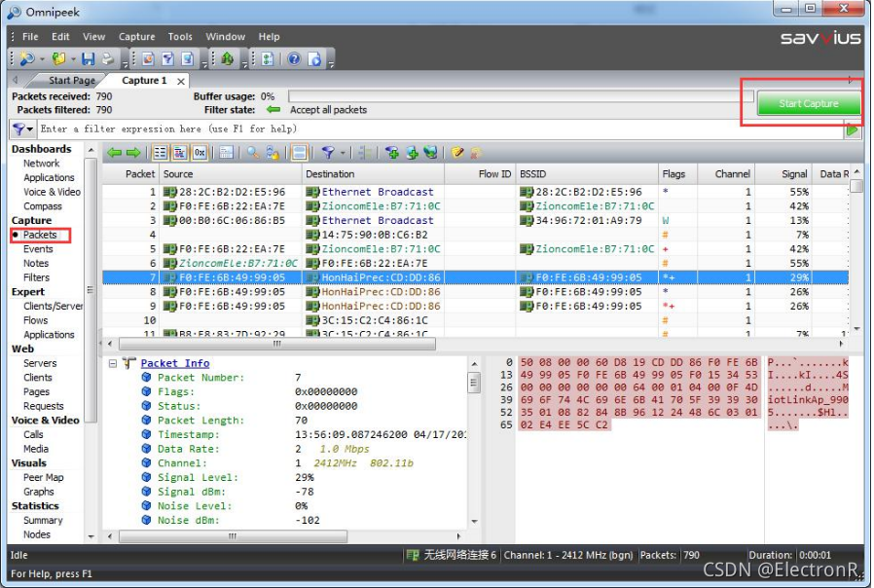874x588 pixels.
Task: Click the magnifier icon in packets toolbar
Action: (253, 153)
